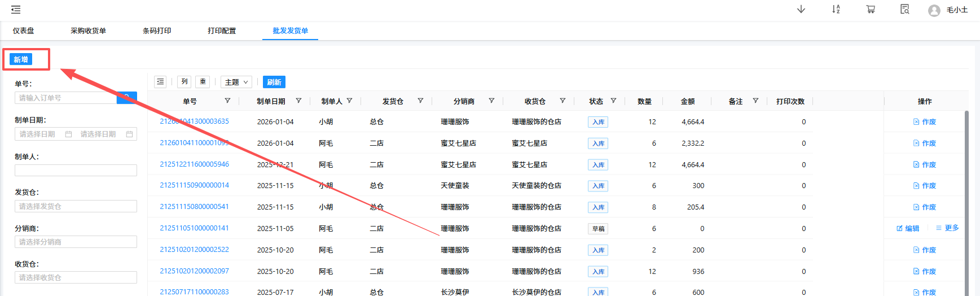Click the 重 reset button
Image resolution: width=980 pixels, height=296 pixels.
click(x=203, y=82)
